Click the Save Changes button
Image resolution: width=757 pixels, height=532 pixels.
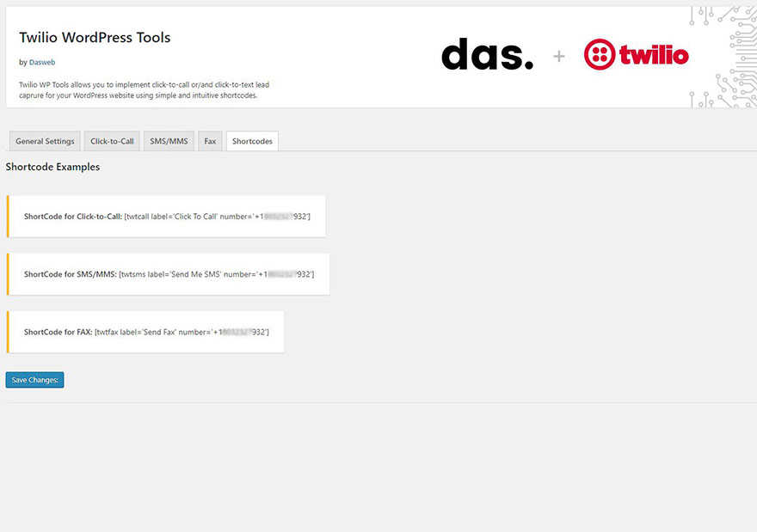[34, 380]
